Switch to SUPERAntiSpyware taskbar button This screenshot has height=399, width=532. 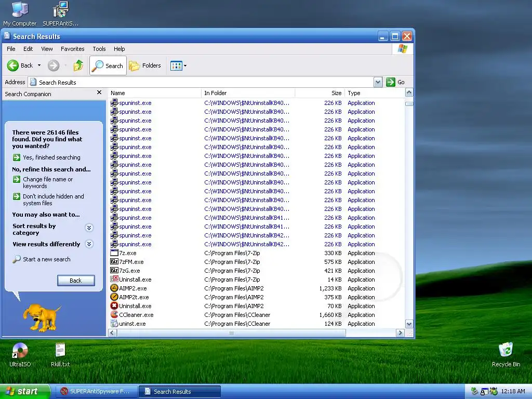(96, 392)
